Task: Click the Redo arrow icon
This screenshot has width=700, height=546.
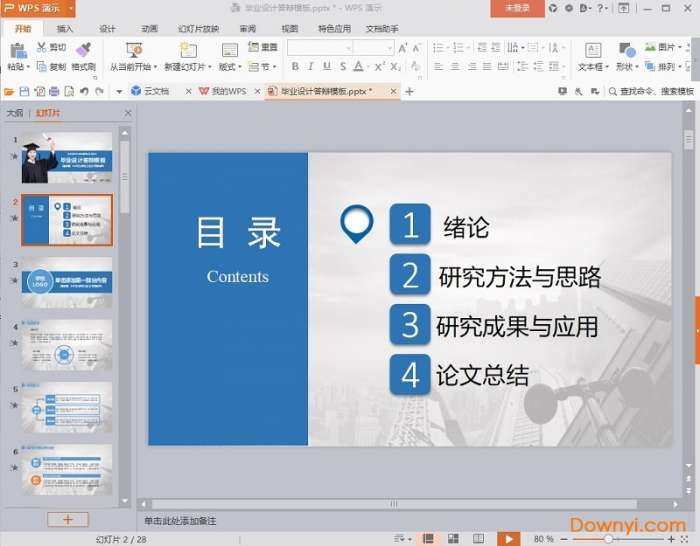Action: coord(99,92)
